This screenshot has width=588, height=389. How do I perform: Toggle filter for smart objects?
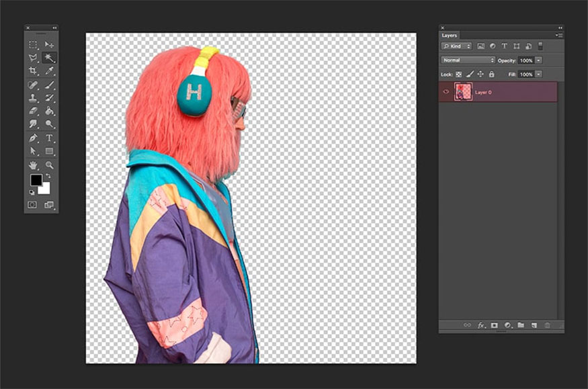(x=528, y=46)
